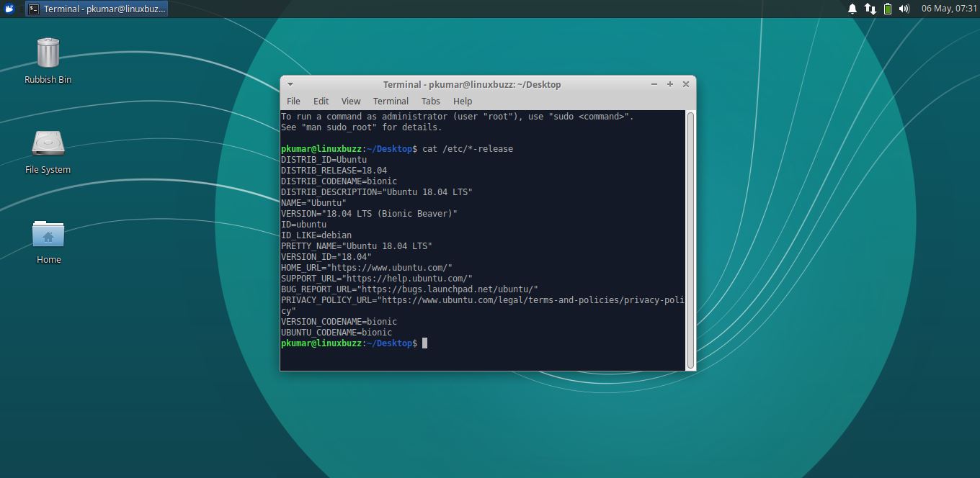Click the Terminal vertical scrollbar
The image size is (980, 478).
(690, 240)
